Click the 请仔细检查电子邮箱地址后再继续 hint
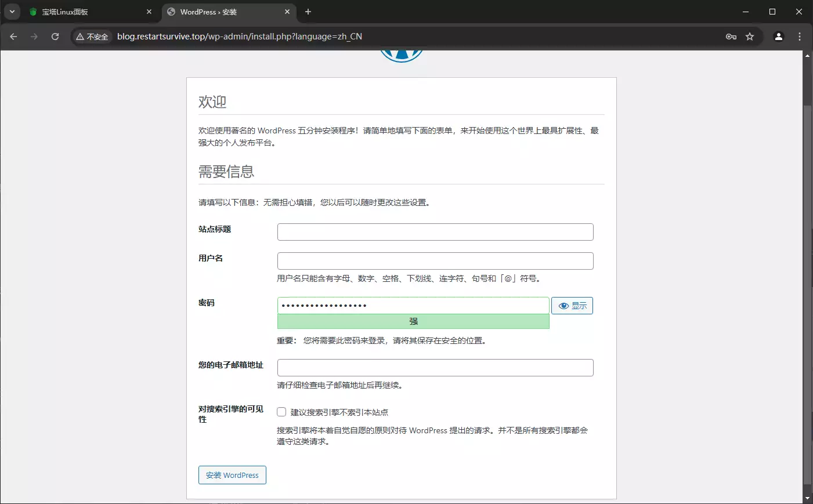813x504 pixels. (x=340, y=385)
